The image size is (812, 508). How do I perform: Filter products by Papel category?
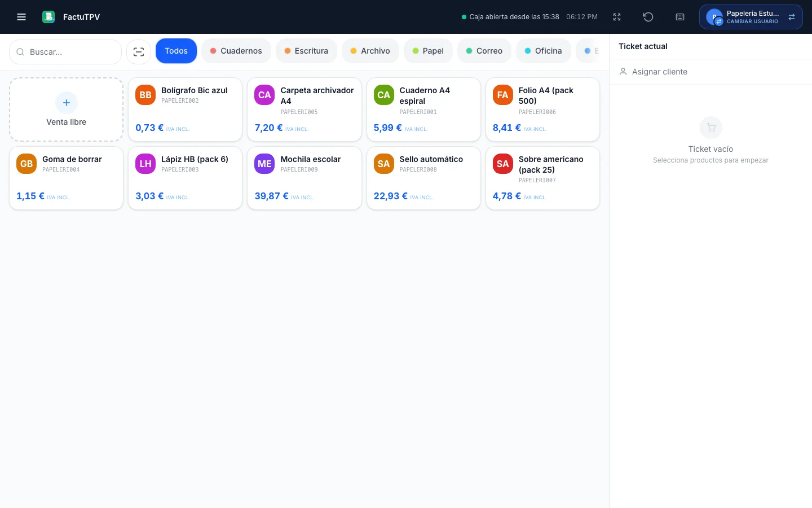tap(428, 51)
